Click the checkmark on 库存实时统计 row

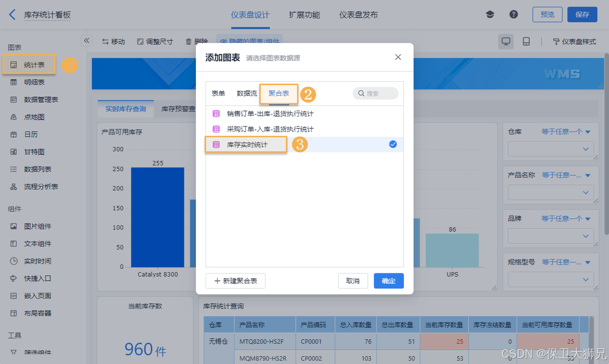tap(393, 144)
